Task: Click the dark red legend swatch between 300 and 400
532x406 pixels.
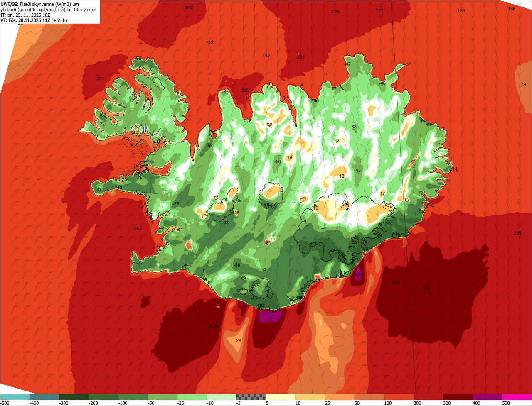Action: pyautogui.click(x=458, y=397)
